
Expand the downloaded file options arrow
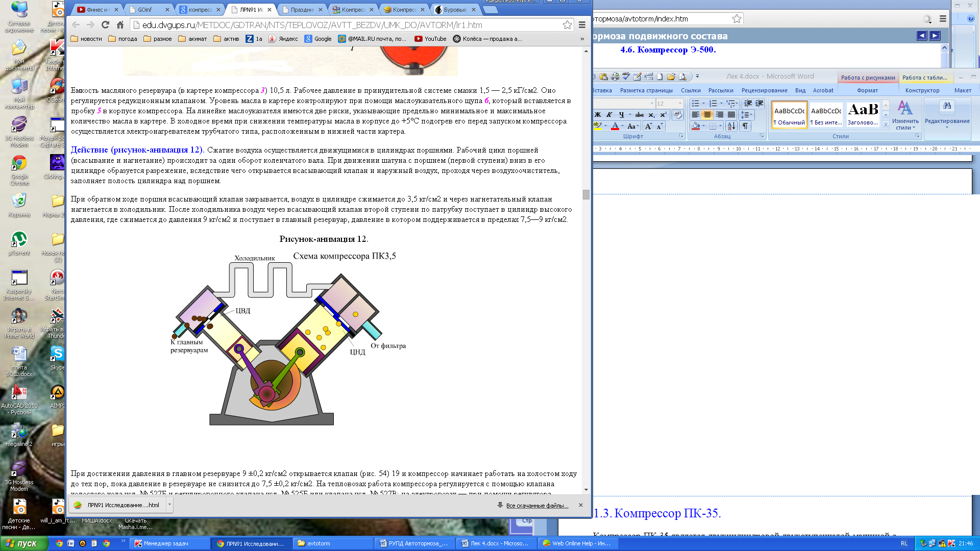click(169, 505)
